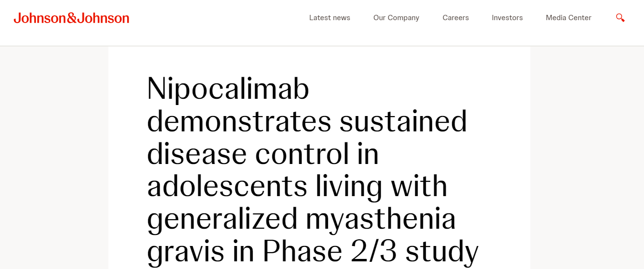Click the headline word control

[x=302, y=154]
